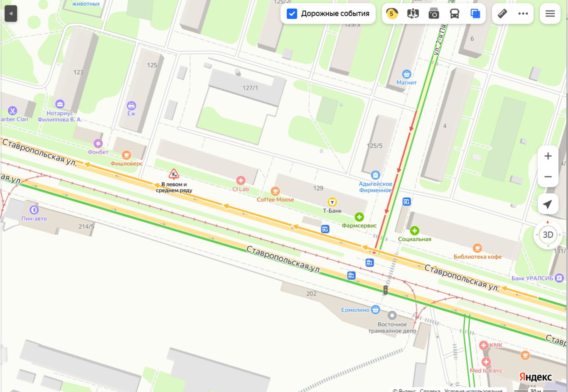
Task: Uncheck the Дорожные события checkbox
Action: [292, 14]
